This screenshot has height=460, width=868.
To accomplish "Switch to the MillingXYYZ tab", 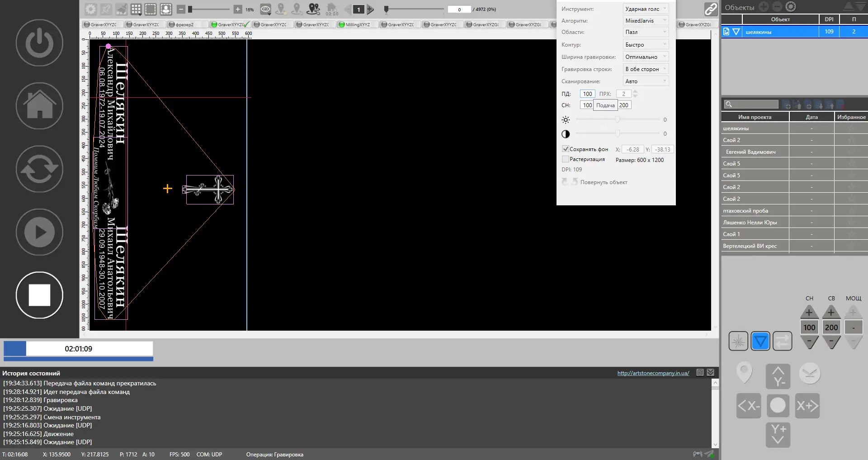I will 357,24.
